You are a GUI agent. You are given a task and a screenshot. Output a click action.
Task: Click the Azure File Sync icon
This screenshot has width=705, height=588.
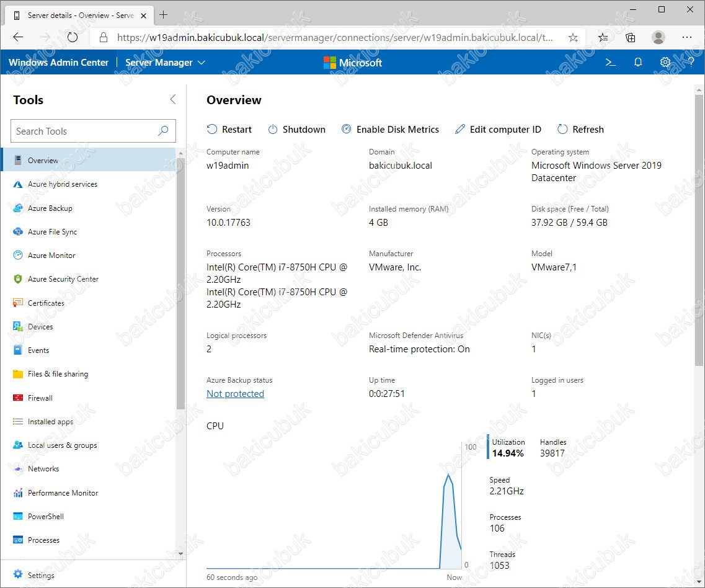tap(18, 232)
